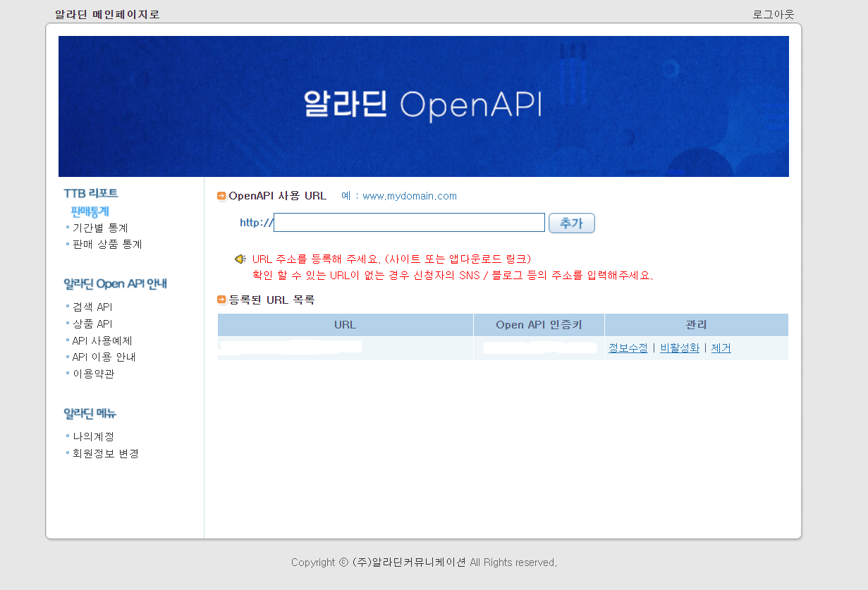Click the arrow icon beside OpenAPI 사용 URL
Screen dimensions: 868x590
221,196
